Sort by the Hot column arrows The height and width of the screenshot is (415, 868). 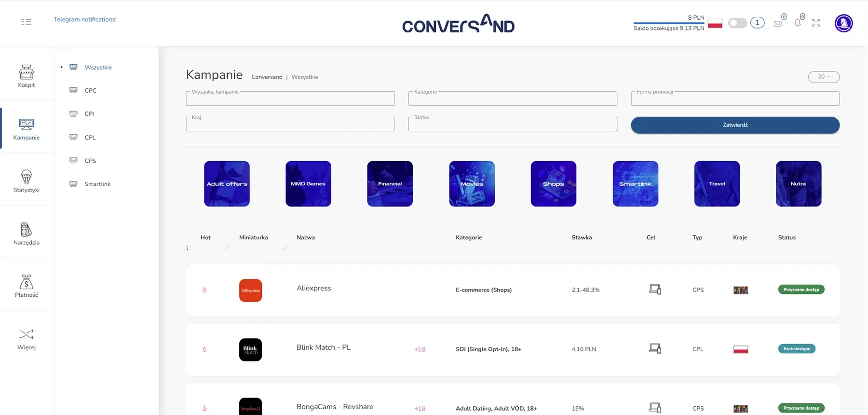189,248
